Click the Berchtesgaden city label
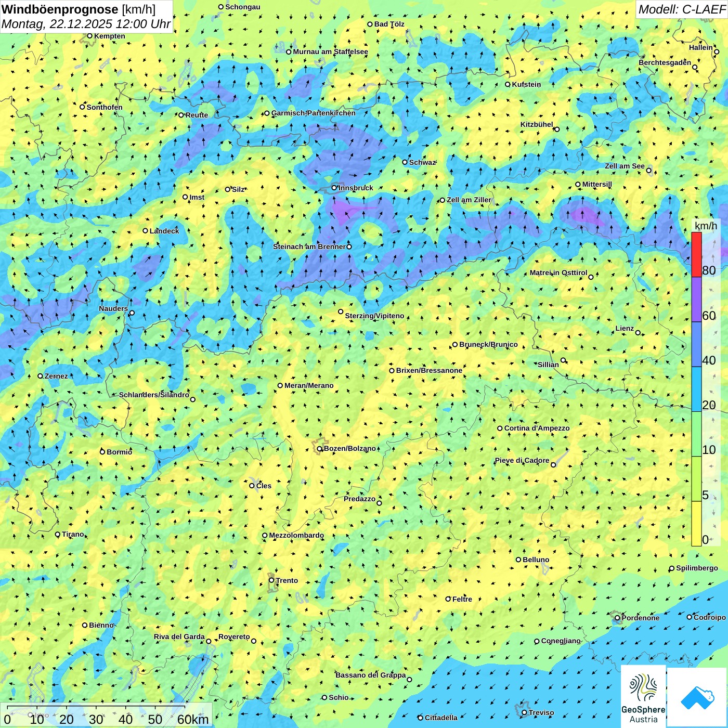Screen dimensions: 728x728 click(x=665, y=62)
